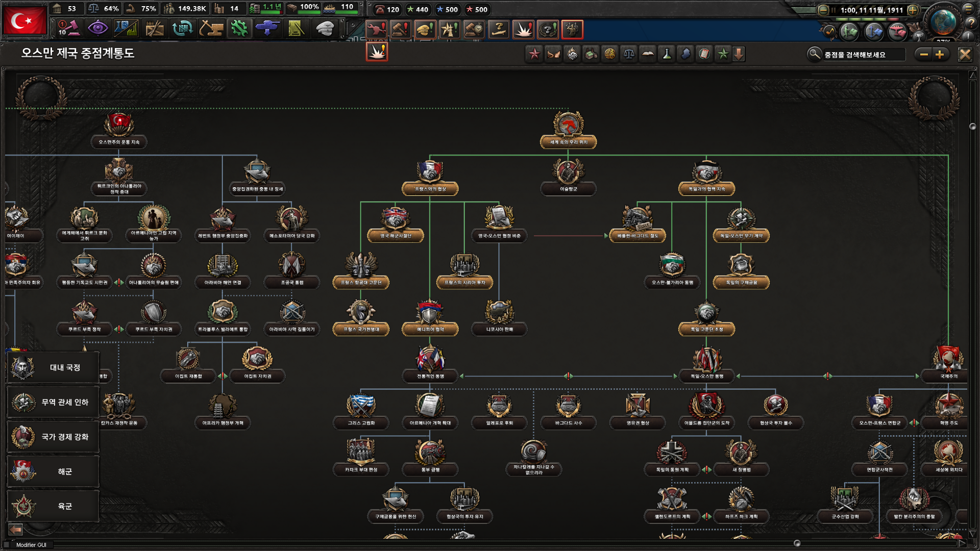This screenshot has width=980, height=551.
Task: Click the Ottoman flag in the corner
Action: point(24,19)
